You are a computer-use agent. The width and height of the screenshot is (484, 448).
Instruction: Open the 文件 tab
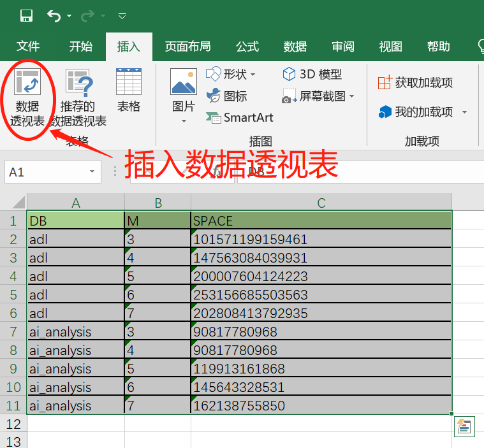coord(28,47)
